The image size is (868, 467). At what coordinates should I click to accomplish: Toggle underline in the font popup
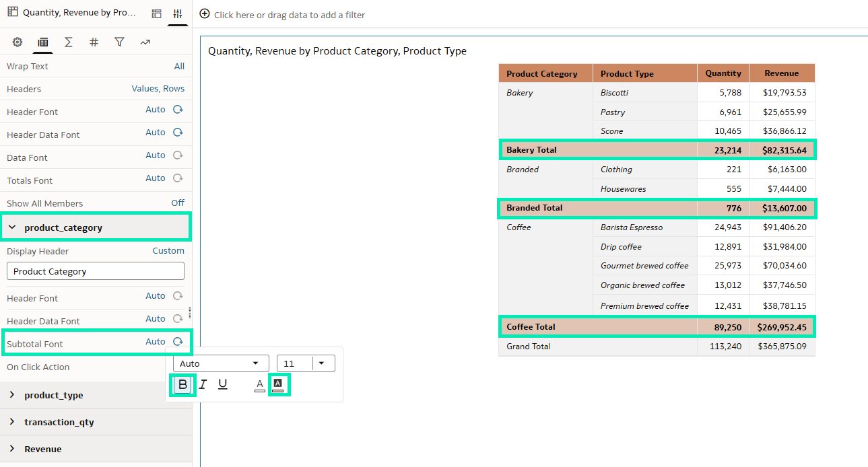pyautogui.click(x=223, y=385)
